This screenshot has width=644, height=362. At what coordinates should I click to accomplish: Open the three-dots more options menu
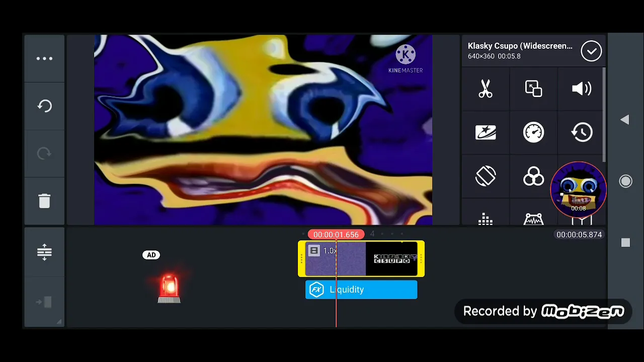(x=44, y=59)
